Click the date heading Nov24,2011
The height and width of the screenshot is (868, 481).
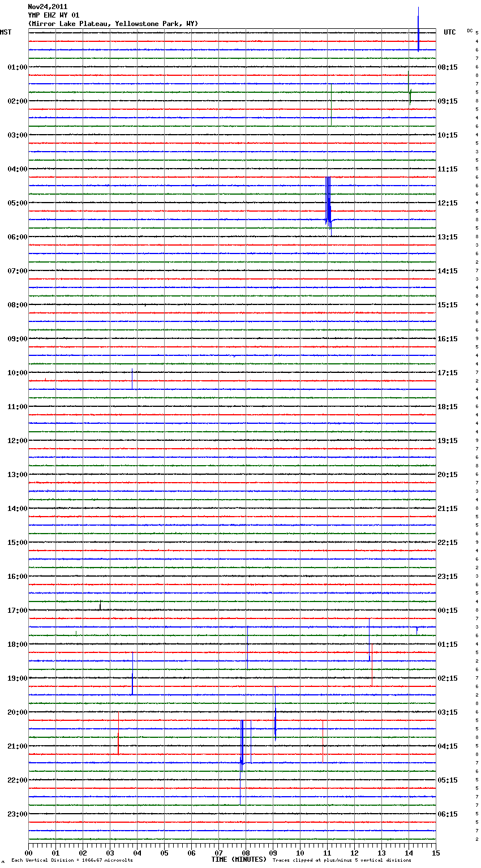48,7
